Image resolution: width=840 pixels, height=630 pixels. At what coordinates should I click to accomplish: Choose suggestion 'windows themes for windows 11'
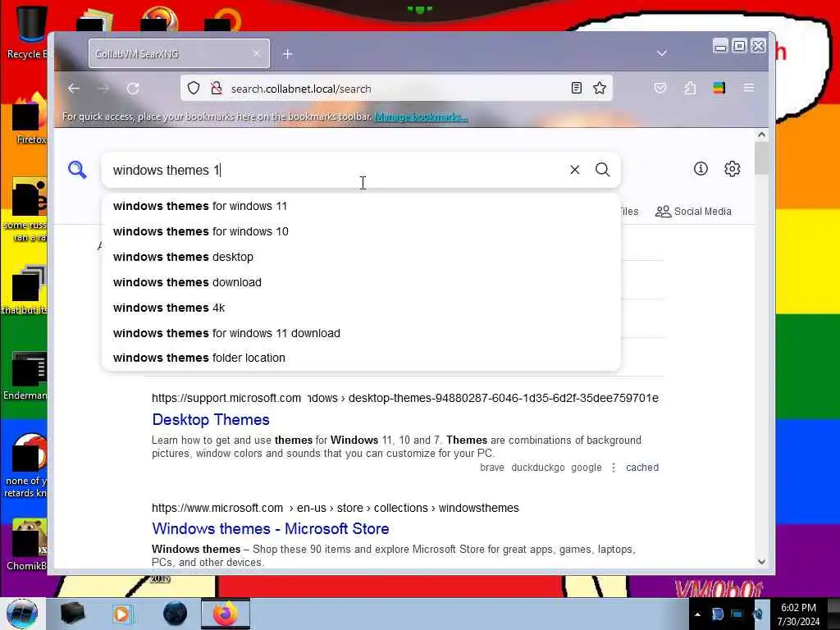361,206
